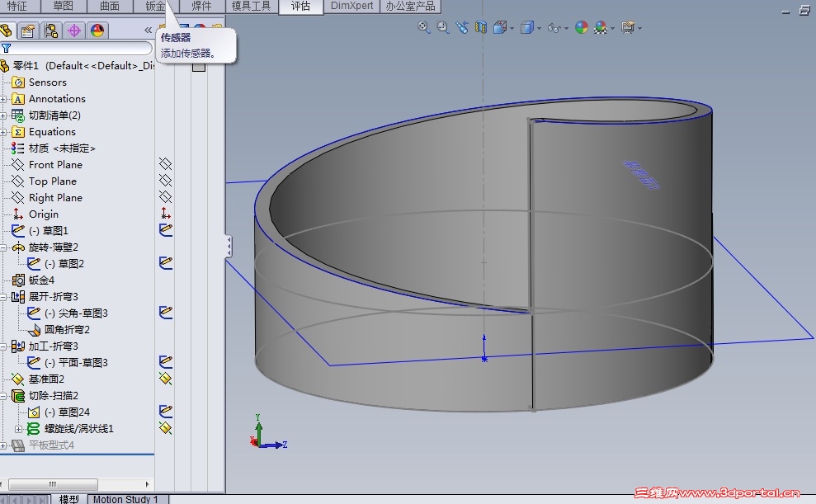
Task: Toggle Top Plane visibility in display pane
Action: point(165,181)
